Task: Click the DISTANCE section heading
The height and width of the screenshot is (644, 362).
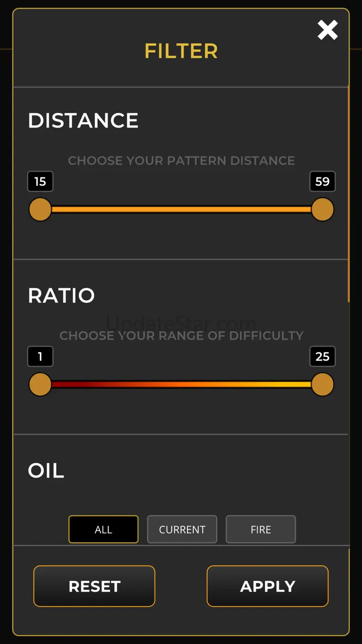Action: 83,121
